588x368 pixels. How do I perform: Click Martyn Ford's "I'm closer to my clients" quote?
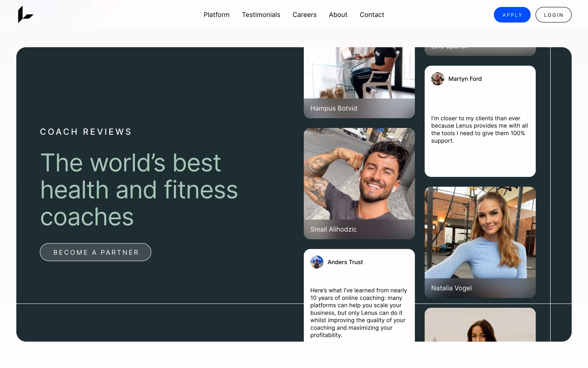[479, 129]
